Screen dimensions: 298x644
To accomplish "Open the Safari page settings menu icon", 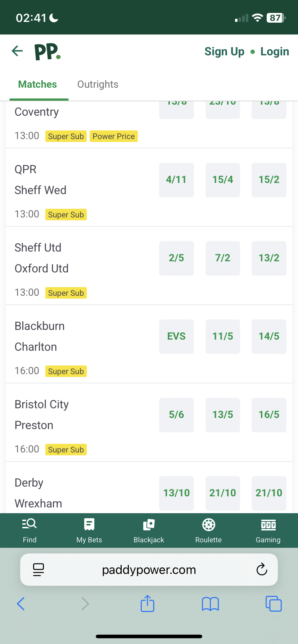I will point(38,569).
